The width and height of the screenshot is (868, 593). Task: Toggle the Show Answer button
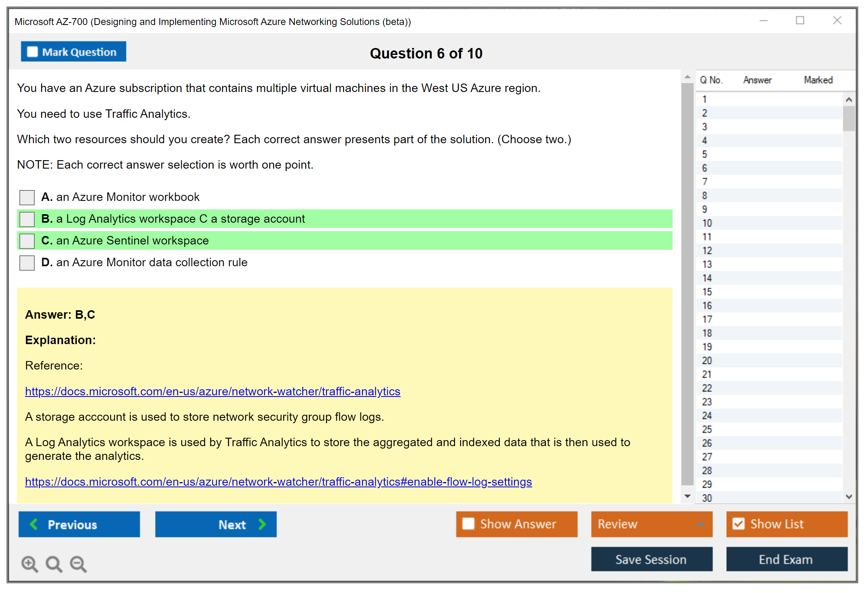[516, 524]
